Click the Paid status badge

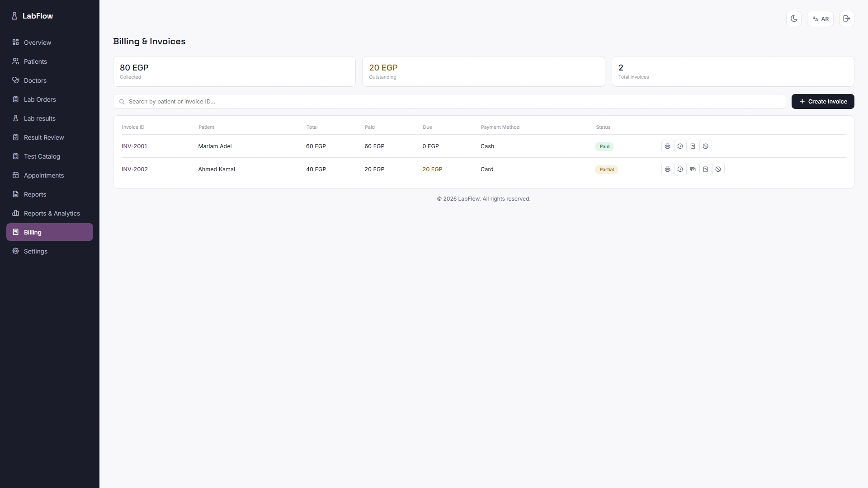click(x=604, y=146)
